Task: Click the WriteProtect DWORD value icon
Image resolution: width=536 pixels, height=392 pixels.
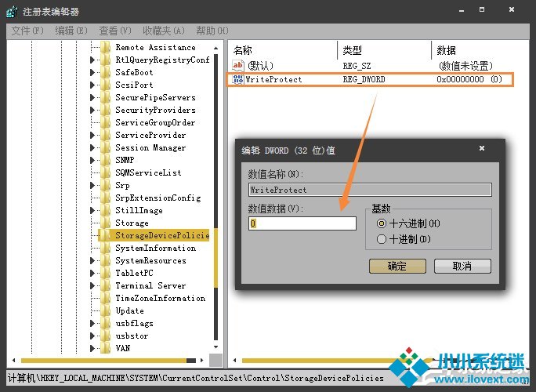Action: 238,79
